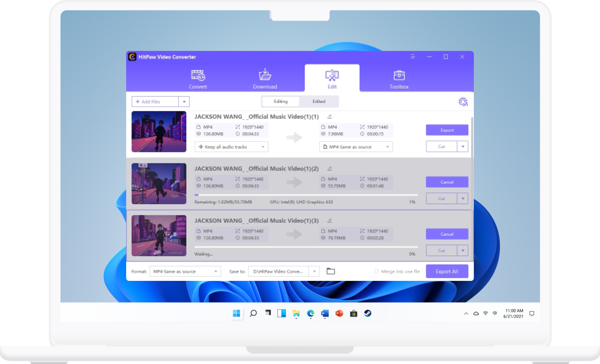Open the notification center icon

(x=532, y=313)
